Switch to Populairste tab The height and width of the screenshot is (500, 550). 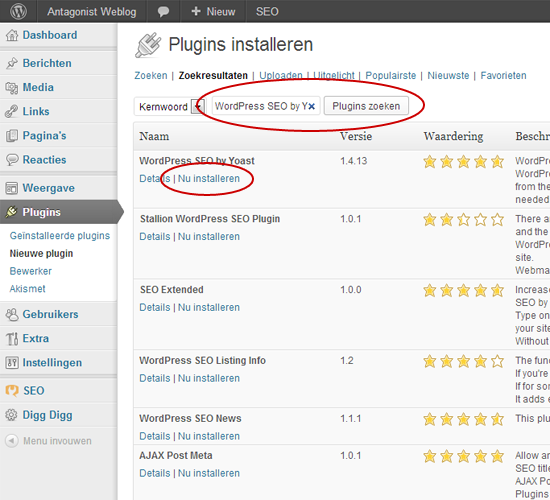pyautogui.click(x=390, y=75)
